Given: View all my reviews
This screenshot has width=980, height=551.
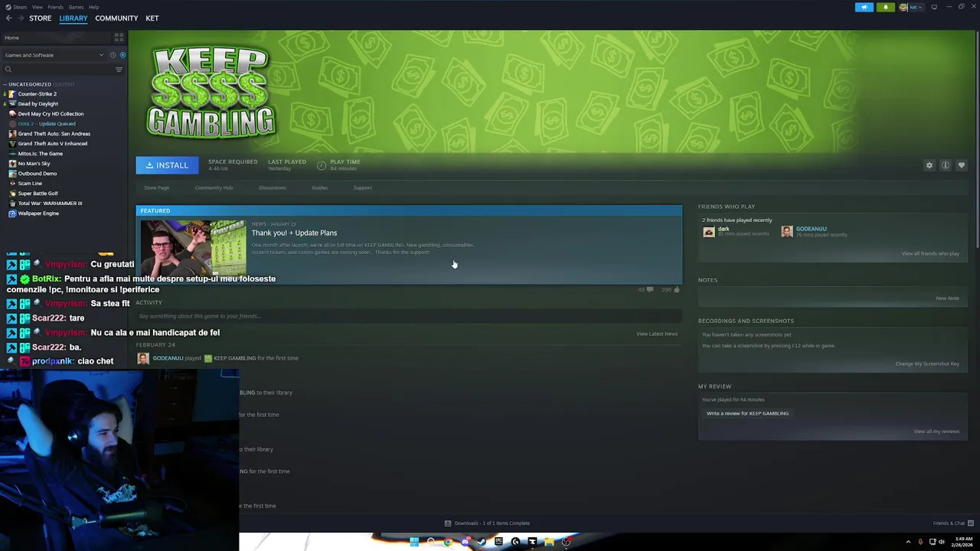Looking at the screenshot, I should pyautogui.click(x=936, y=432).
